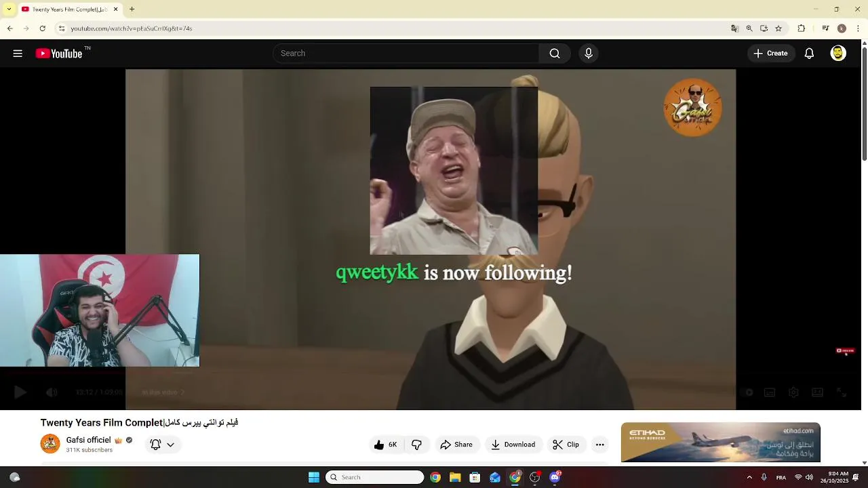The width and height of the screenshot is (868, 488).
Task: Toggle autoplay switch in player controls
Action: tap(745, 392)
